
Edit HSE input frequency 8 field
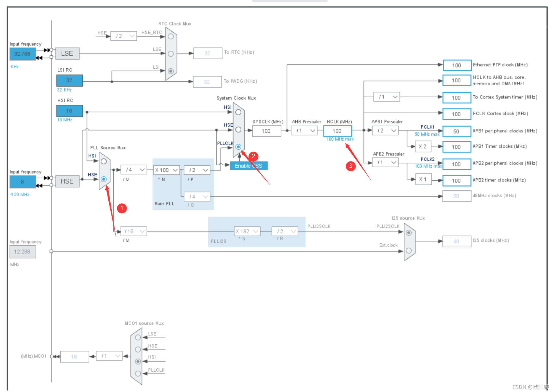(23, 182)
